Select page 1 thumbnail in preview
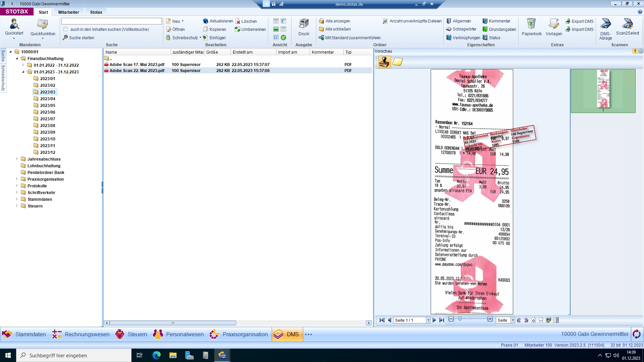The height and width of the screenshot is (362, 644). (x=603, y=90)
